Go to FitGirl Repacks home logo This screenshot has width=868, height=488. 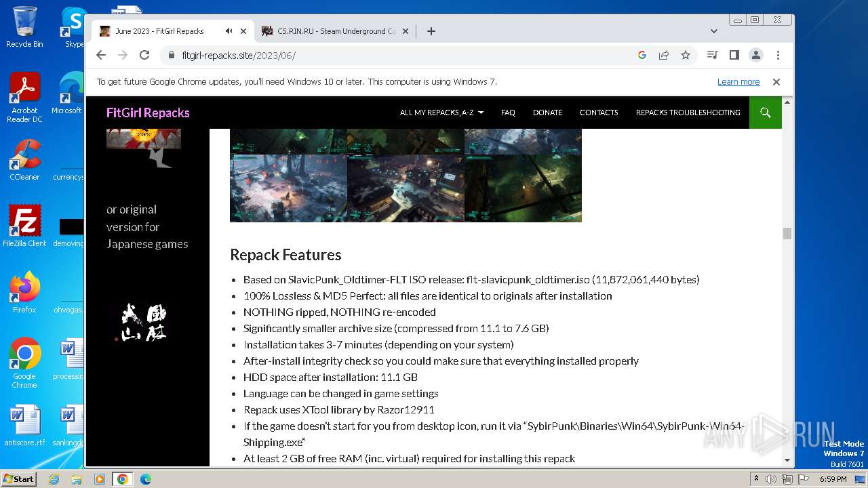coord(148,113)
